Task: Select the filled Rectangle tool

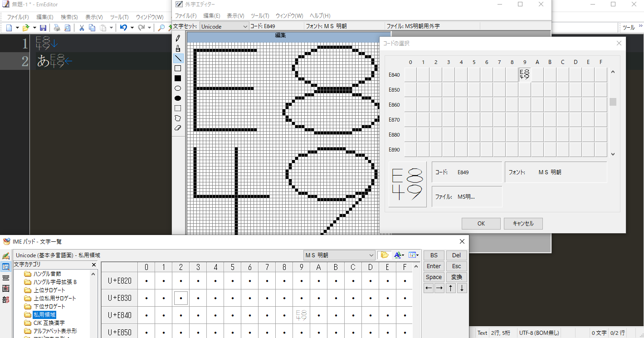Action: pos(178,78)
